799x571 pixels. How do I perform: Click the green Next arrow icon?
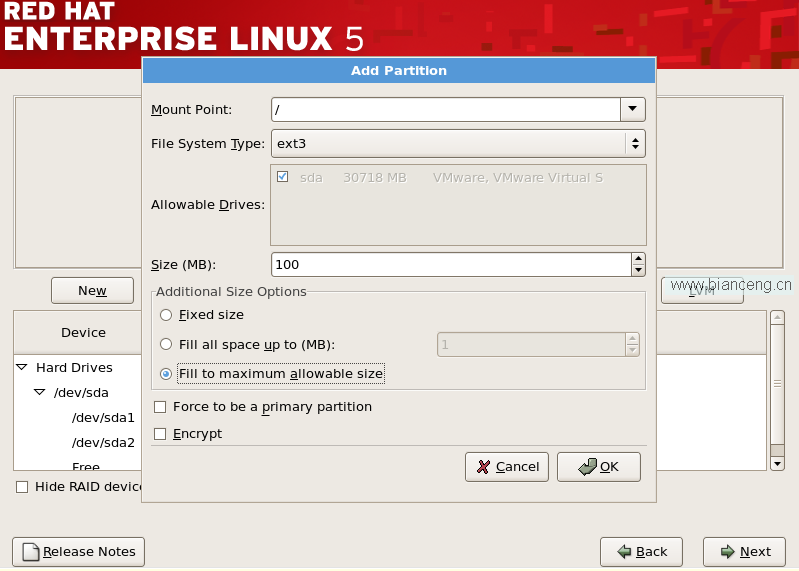(727, 552)
